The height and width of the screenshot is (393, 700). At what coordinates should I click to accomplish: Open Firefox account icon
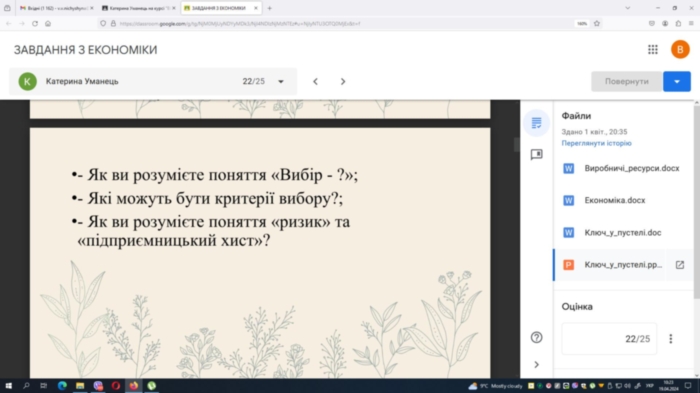click(x=665, y=23)
